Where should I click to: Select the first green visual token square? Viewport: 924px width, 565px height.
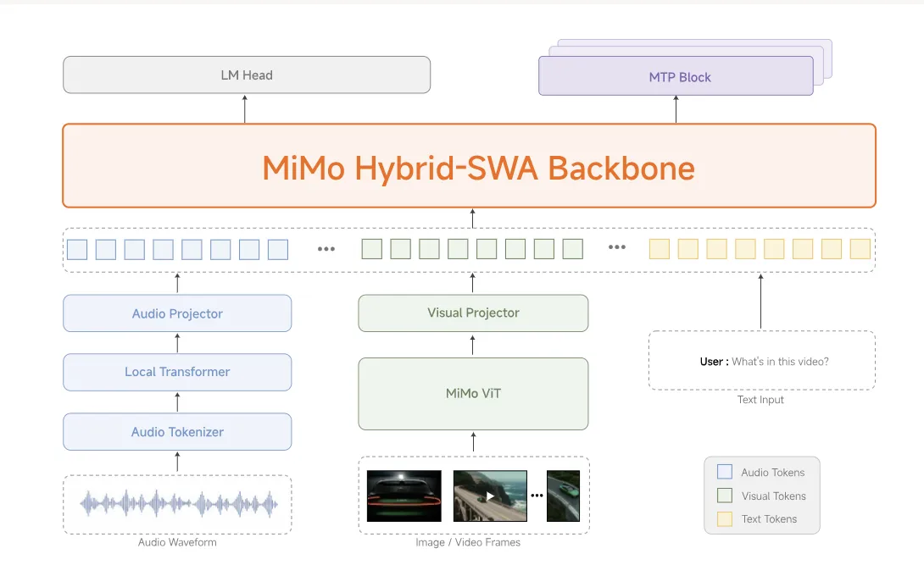point(371,249)
